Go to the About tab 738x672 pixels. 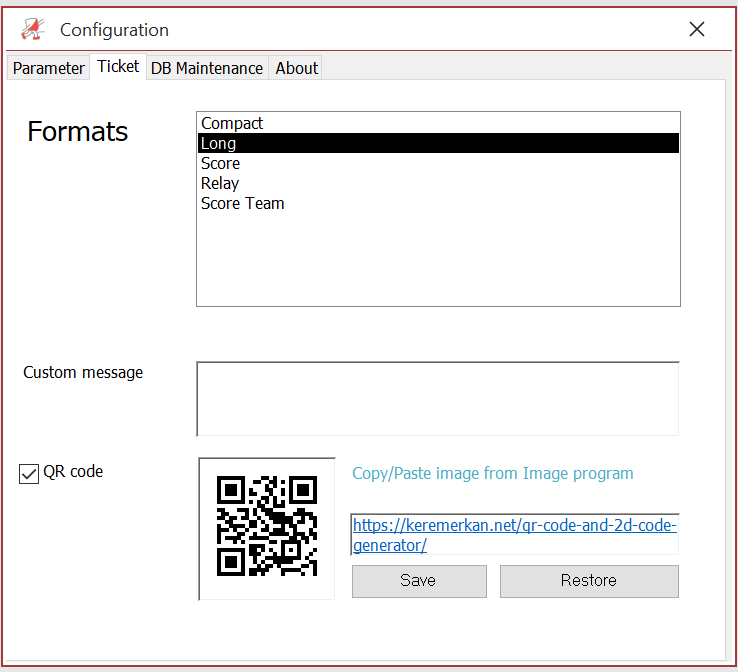click(297, 68)
